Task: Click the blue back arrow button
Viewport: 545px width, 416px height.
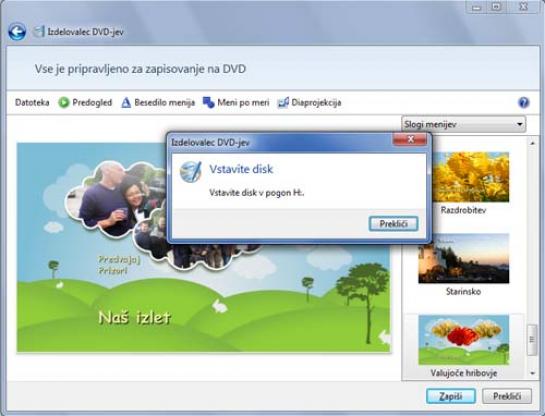Action: tap(17, 32)
